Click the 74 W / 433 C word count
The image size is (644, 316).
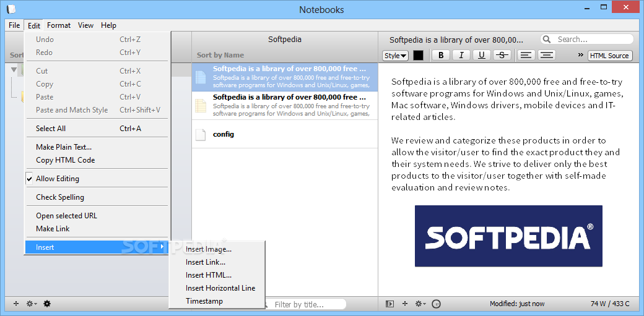(610, 304)
